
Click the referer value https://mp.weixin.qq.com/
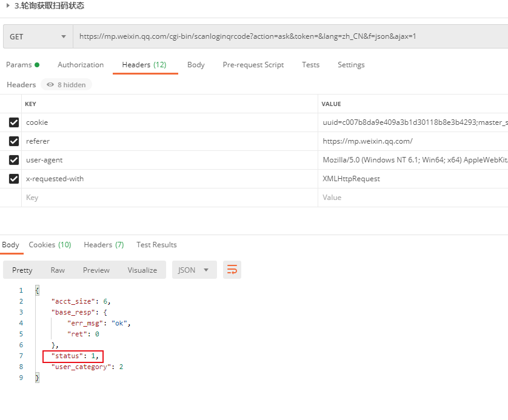[413, 141]
